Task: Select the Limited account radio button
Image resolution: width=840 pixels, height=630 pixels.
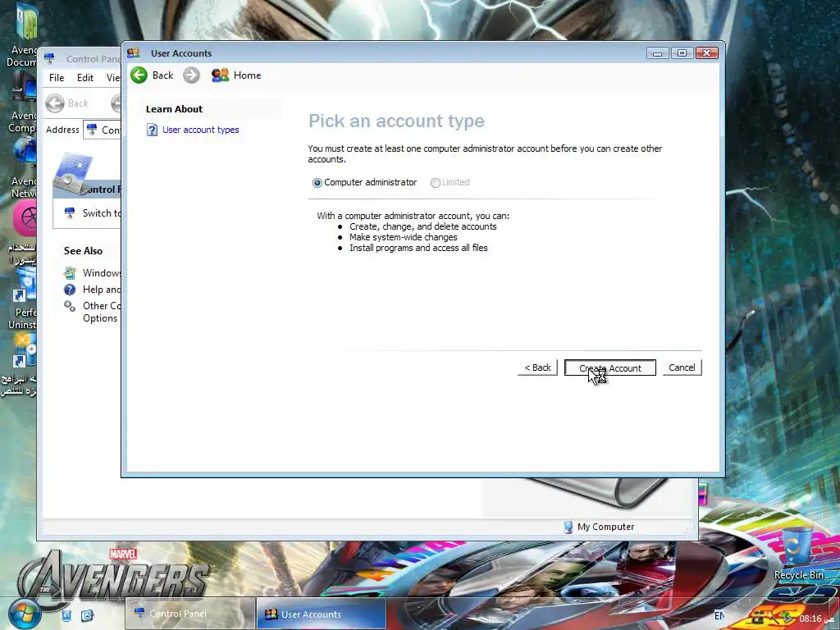Action: click(x=436, y=183)
